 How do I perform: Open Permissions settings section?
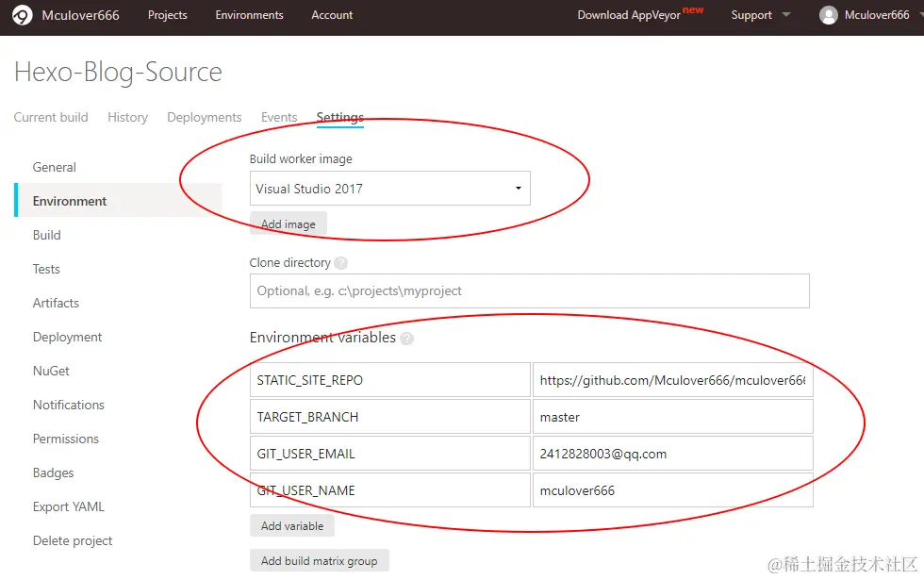pyautogui.click(x=65, y=439)
